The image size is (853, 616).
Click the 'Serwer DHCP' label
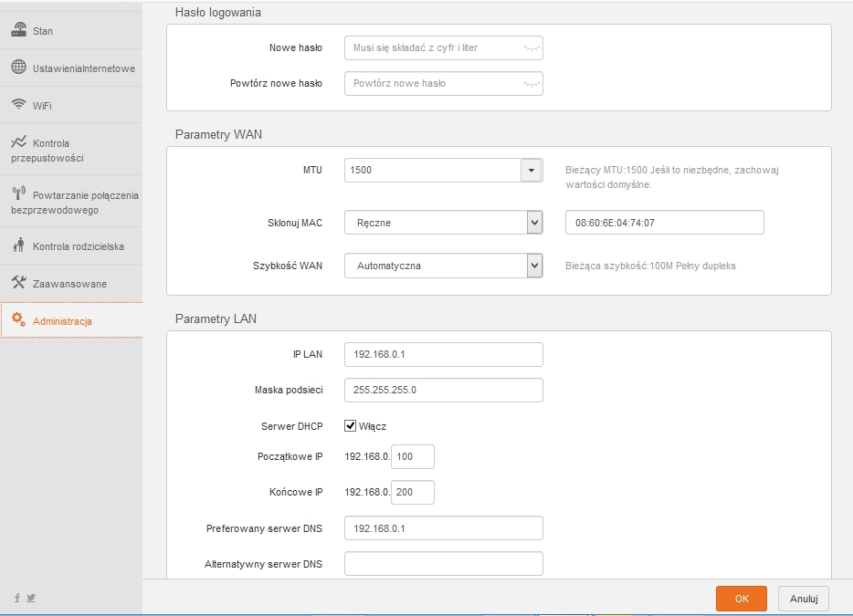(291, 426)
